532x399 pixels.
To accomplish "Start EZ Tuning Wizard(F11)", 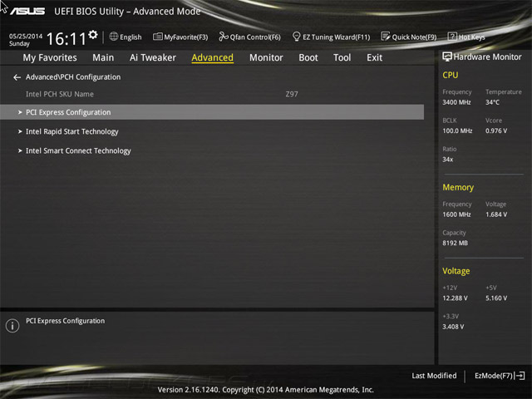I will pyautogui.click(x=336, y=37).
